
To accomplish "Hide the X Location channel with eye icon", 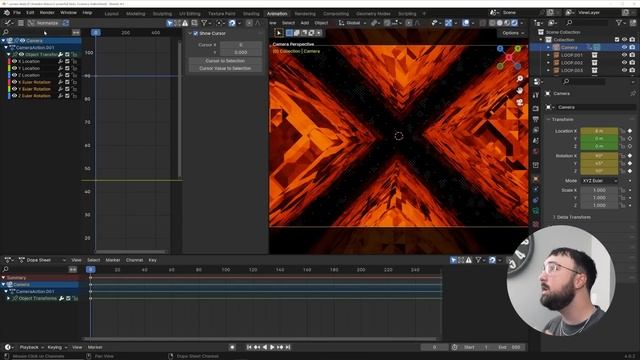I will pyautogui.click(x=15, y=61).
